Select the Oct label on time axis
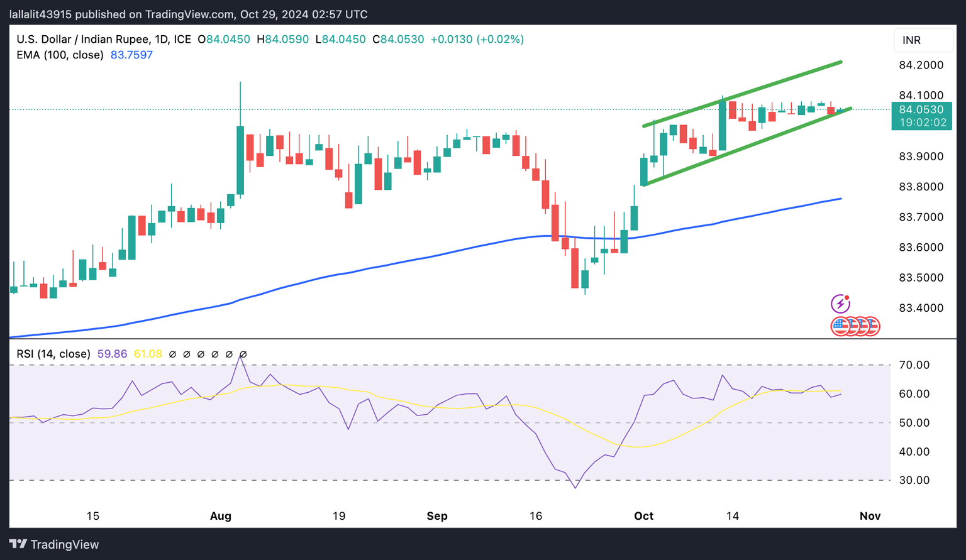The width and height of the screenshot is (966, 560). pyautogui.click(x=643, y=516)
